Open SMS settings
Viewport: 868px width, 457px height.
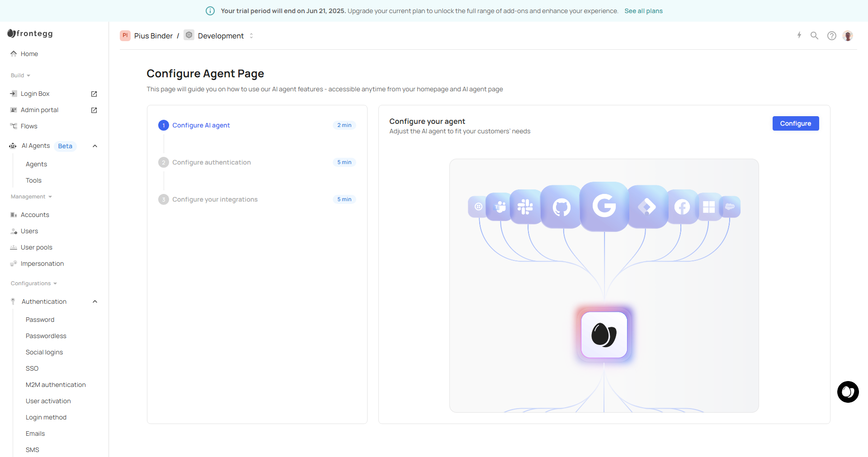pyautogui.click(x=33, y=450)
